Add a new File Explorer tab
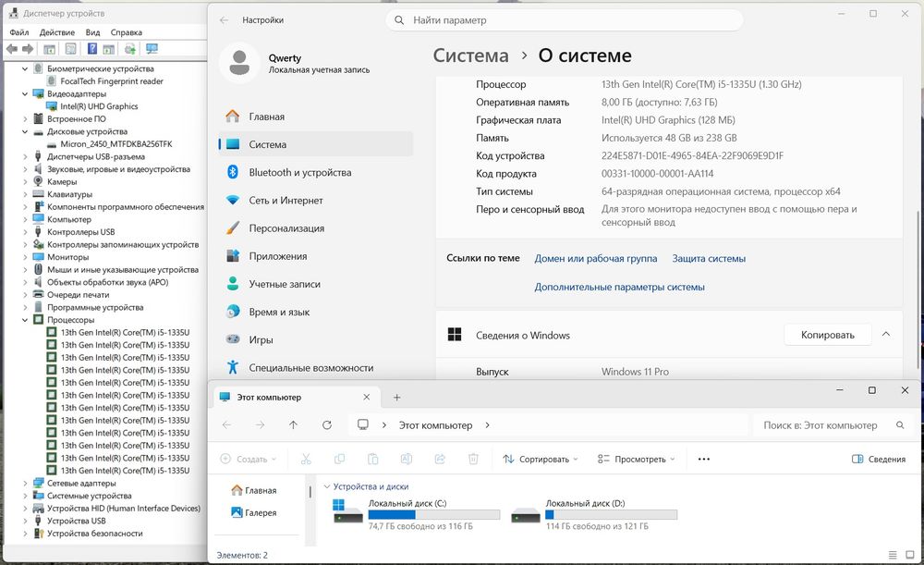This screenshot has height=565, width=924. pos(396,398)
